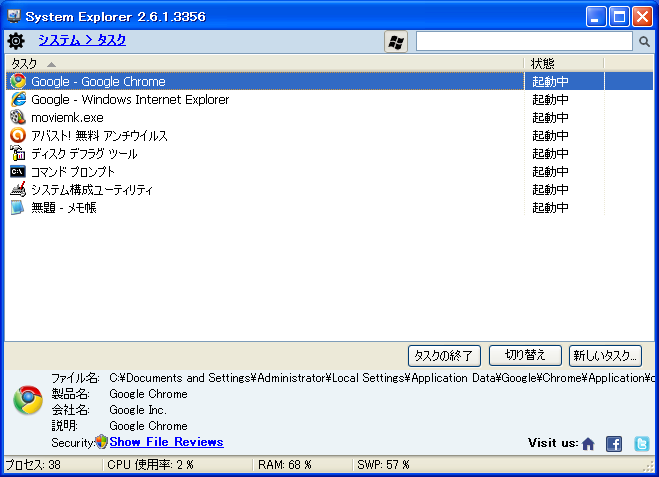Click the システム > タスク breadcrumb link

[82, 40]
